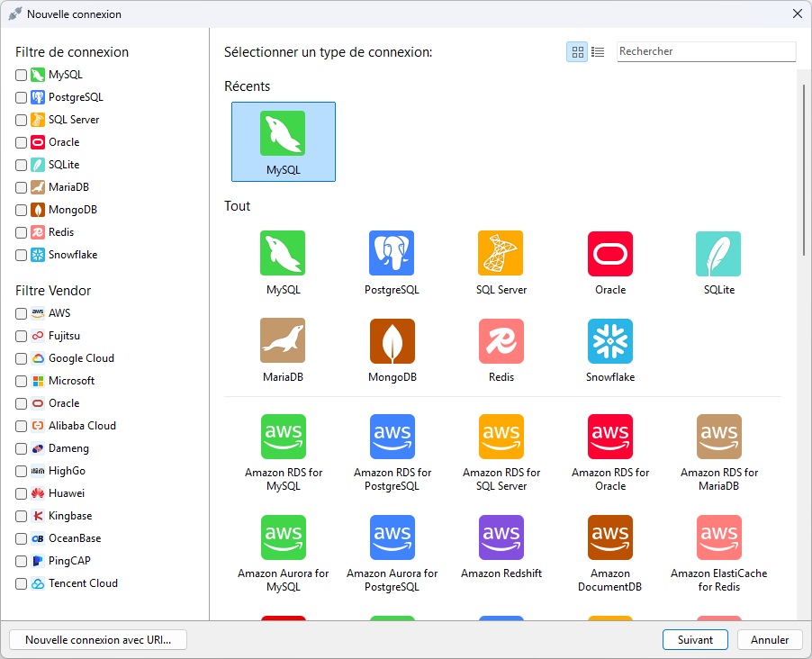Close the Nouvelle connexion dialog

(798, 14)
